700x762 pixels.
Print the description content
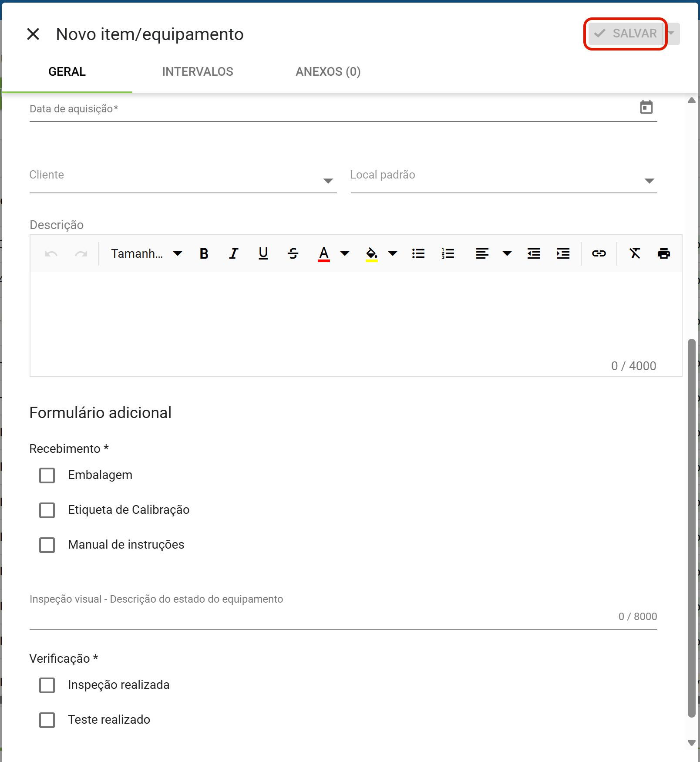pos(664,253)
